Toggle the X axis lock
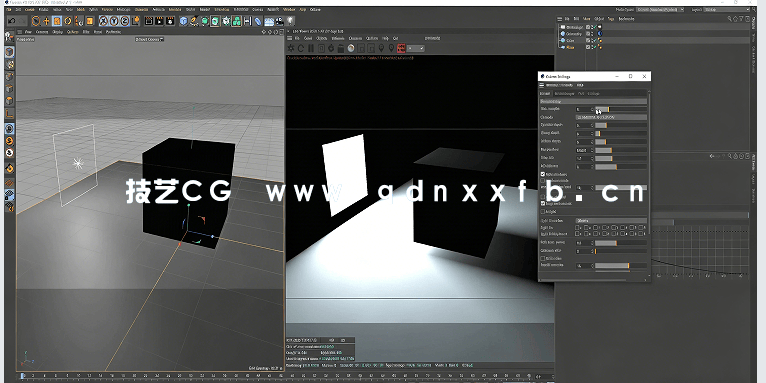The image size is (766, 383). [x=104, y=21]
